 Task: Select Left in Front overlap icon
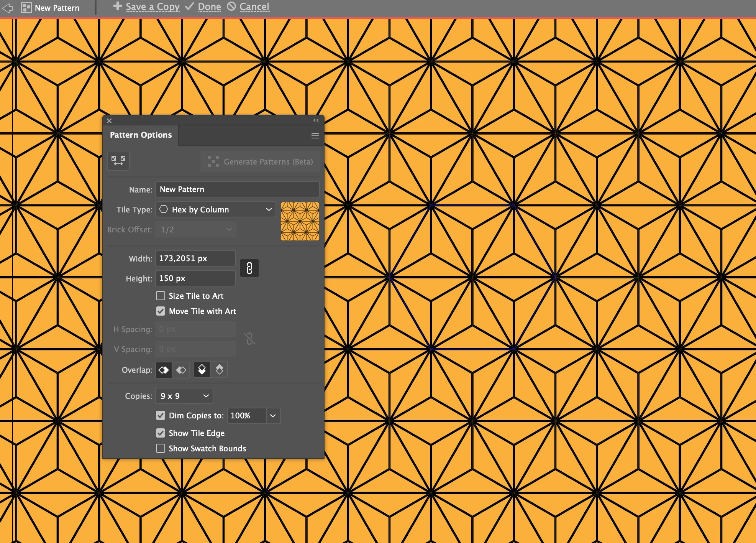click(164, 370)
